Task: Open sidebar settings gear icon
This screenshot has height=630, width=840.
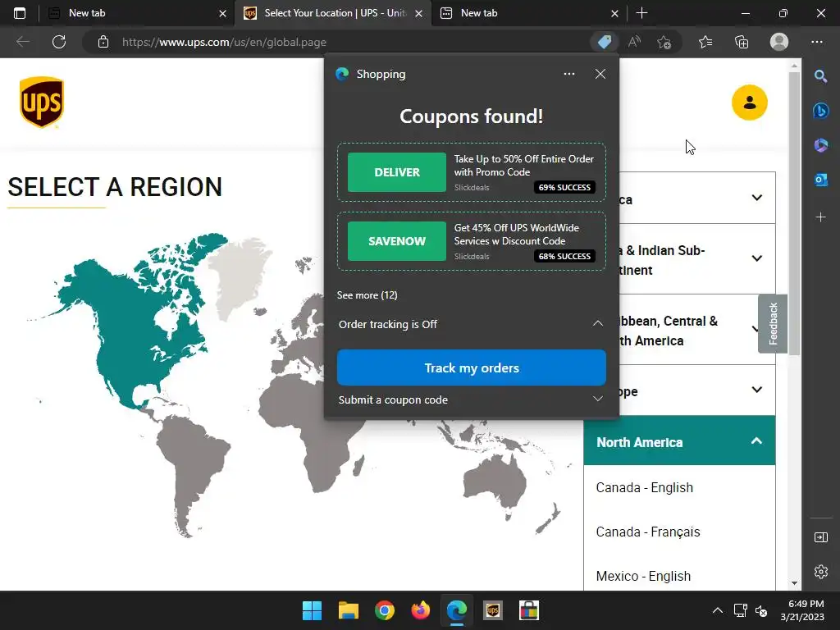Action: click(820, 572)
